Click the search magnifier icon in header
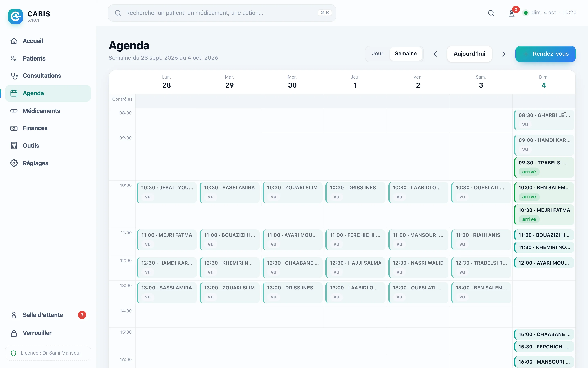Image resolution: width=588 pixels, height=368 pixels. (491, 13)
